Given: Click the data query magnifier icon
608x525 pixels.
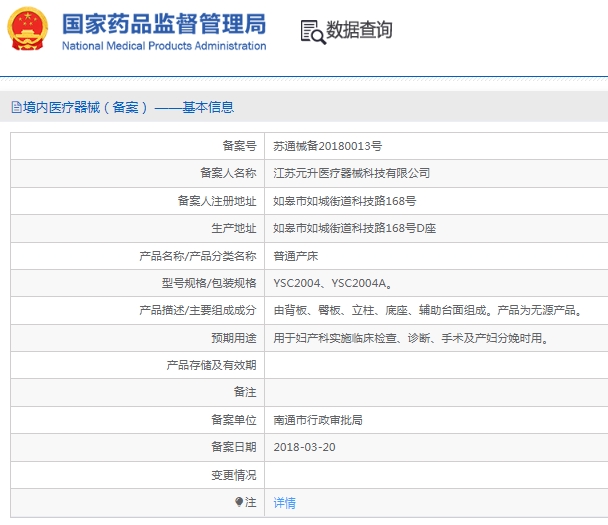Looking at the screenshot, I should [x=313, y=32].
